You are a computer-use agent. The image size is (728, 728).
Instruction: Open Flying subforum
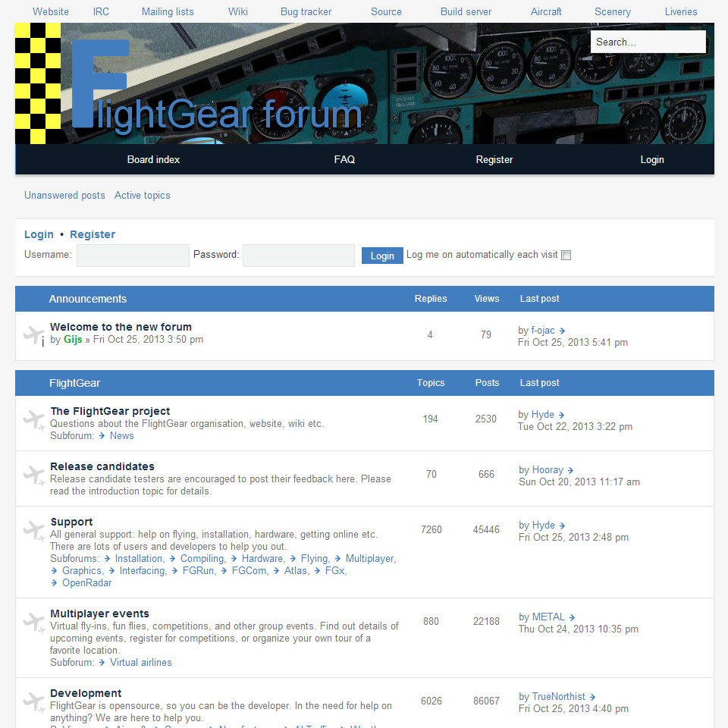click(x=314, y=559)
